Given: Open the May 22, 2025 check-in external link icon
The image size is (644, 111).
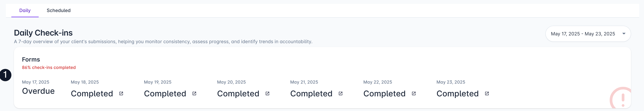Looking at the screenshot, I should coord(414,94).
